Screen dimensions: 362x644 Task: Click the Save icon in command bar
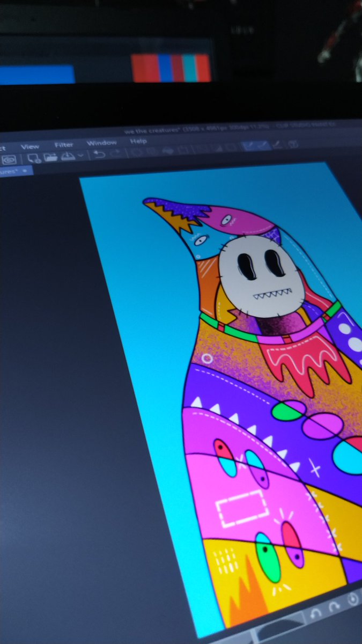[68, 156]
